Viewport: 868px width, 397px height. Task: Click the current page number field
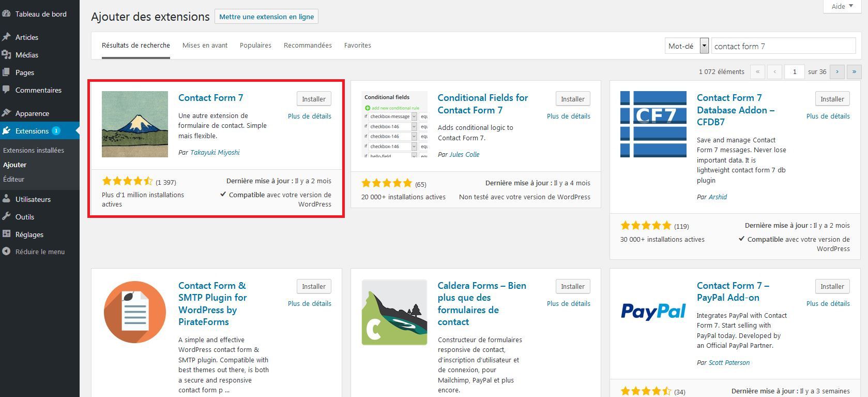coord(795,71)
